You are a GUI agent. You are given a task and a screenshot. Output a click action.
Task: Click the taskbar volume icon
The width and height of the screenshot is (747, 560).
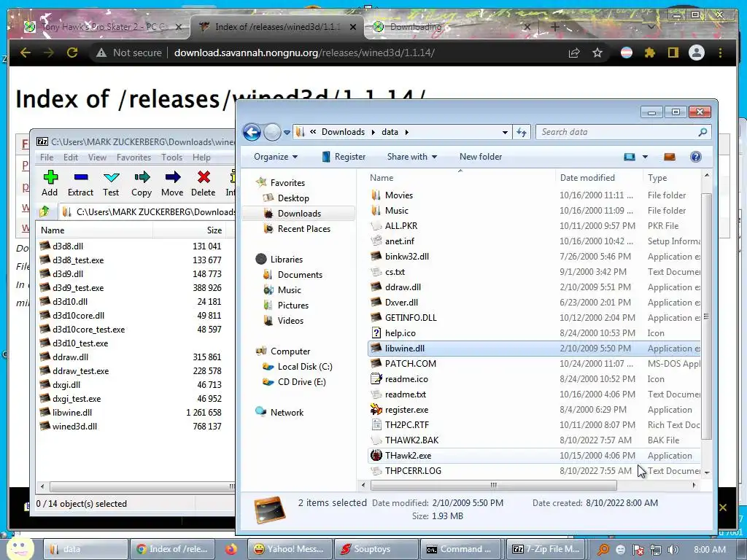(673, 550)
